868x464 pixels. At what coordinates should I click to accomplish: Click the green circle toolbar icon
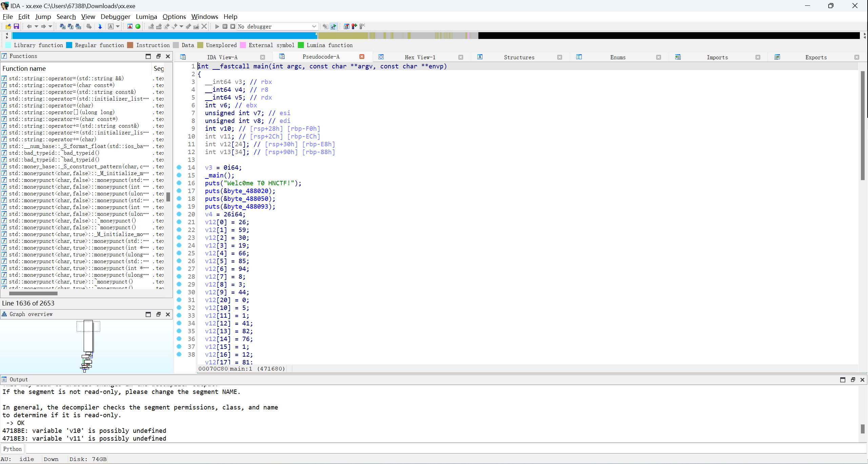click(x=138, y=26)
